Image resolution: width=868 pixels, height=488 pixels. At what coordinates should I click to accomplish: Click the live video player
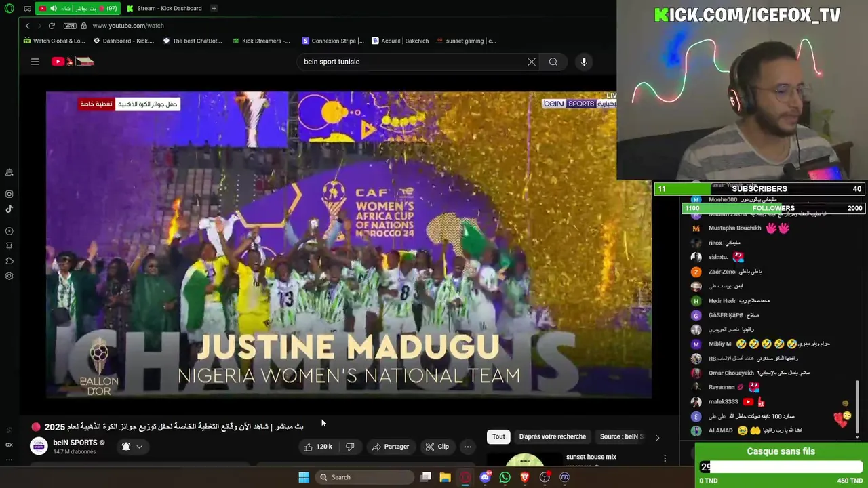[349, 244]
